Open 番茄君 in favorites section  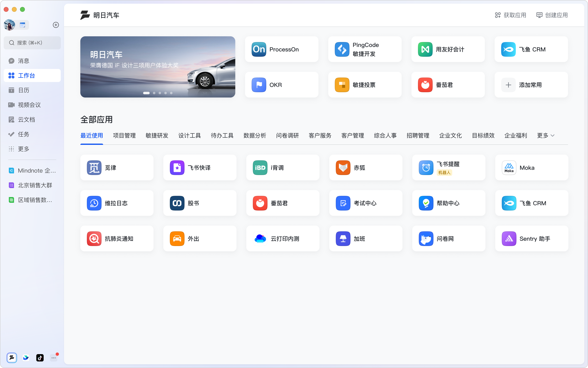click(448, 85)
